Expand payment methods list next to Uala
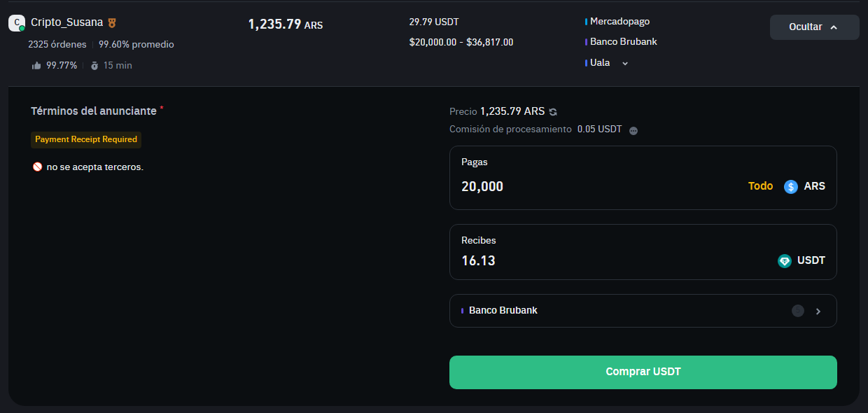Viewport: 868px width, 413px height. point(625,63)
